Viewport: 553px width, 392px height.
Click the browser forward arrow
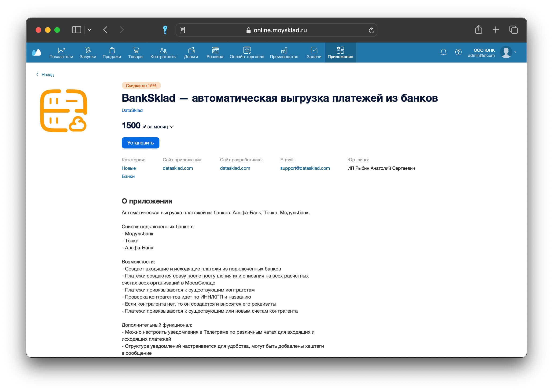tap(122, 30)
